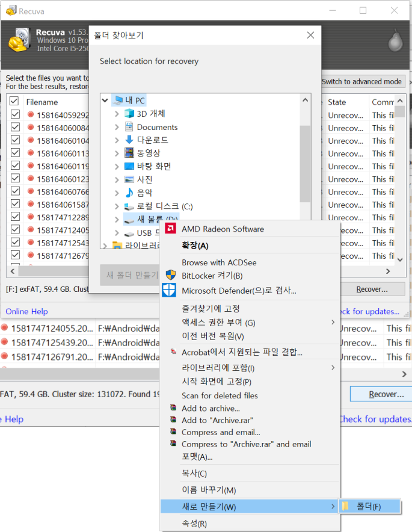Uncheck the file 158164060084 checkbox
The image size is (412, 532).
pyautogui.click(x=15, y=127)
